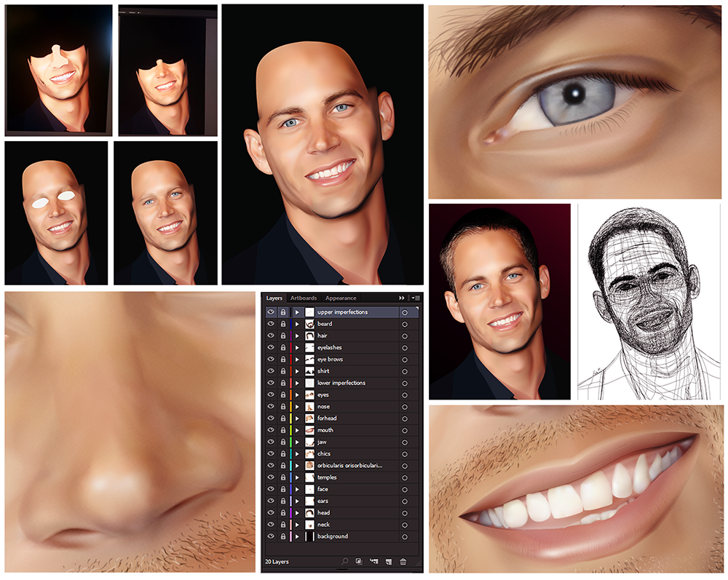The image size is (728, 580).
Task: Click target circle of upper imperfections layer
Action: [404, 312]
